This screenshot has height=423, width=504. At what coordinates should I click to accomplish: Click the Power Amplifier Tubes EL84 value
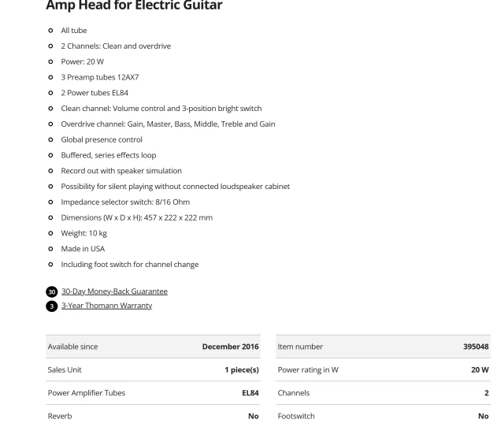pos(250,393)
